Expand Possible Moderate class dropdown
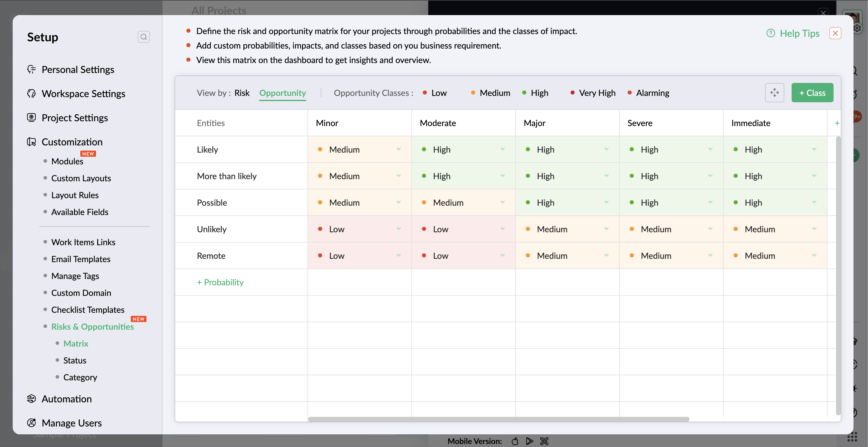The image size is (868, 447). tap(502, 203)
